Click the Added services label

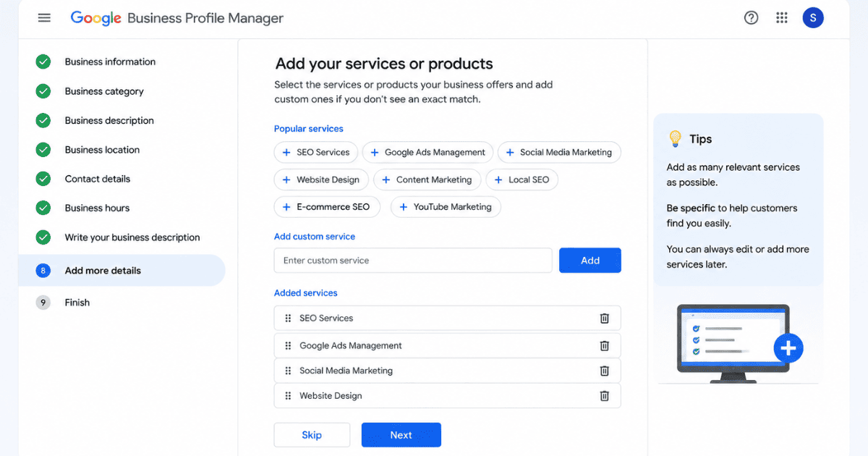pos(306,293)
